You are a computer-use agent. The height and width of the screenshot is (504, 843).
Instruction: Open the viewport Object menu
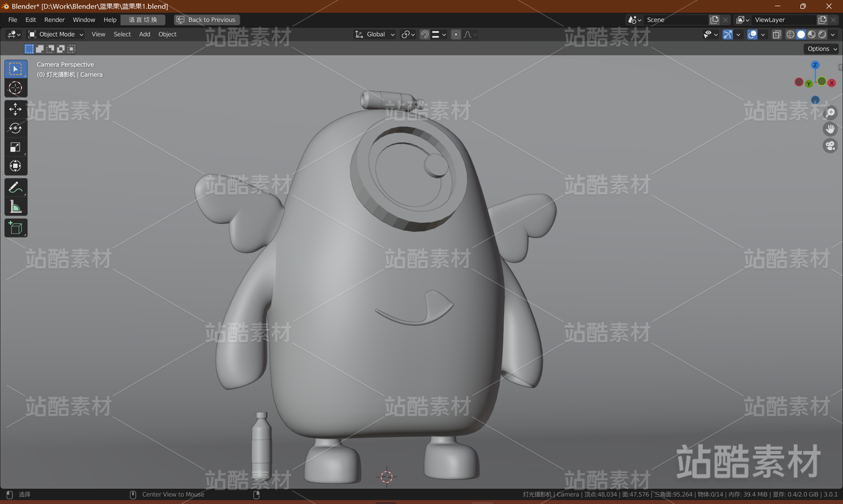coord(167,34)
